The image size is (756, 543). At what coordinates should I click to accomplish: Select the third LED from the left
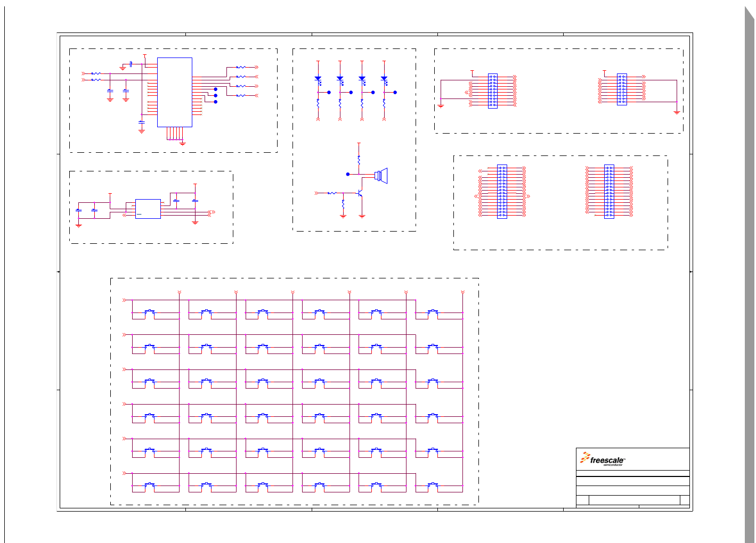(362, 80)
